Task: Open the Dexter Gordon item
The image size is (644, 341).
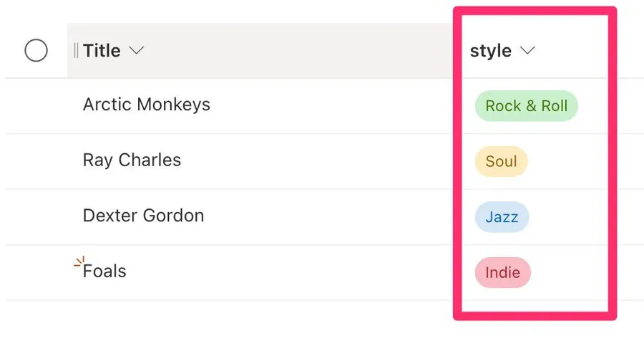Action: [143, 216]
